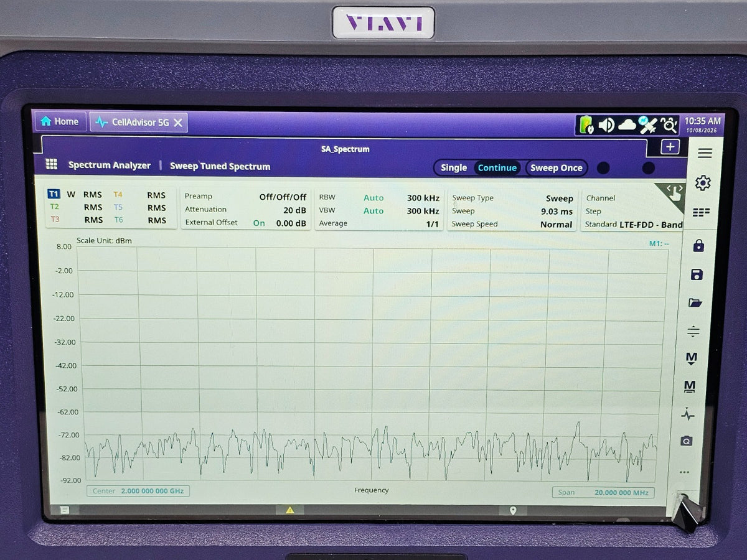Take a screenshot with the camera icon
Screen dimensions: 747x560
point(686,441)
